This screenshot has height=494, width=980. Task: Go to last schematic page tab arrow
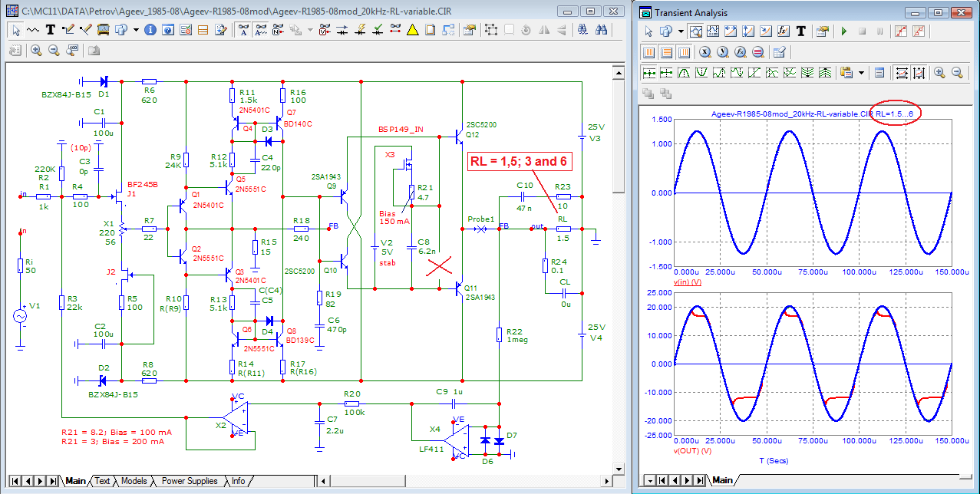pyautogui.click(x=52, y=481)
